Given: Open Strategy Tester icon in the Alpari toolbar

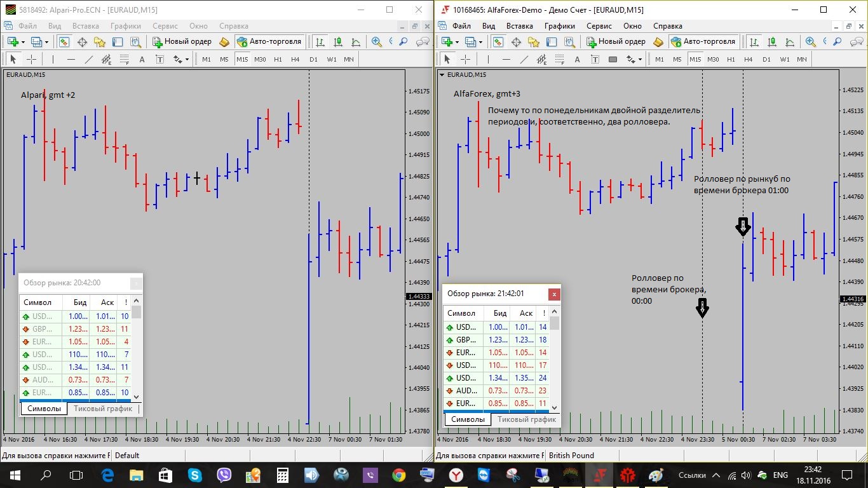Looking at the screenshot, I should [x=135, y=42].
